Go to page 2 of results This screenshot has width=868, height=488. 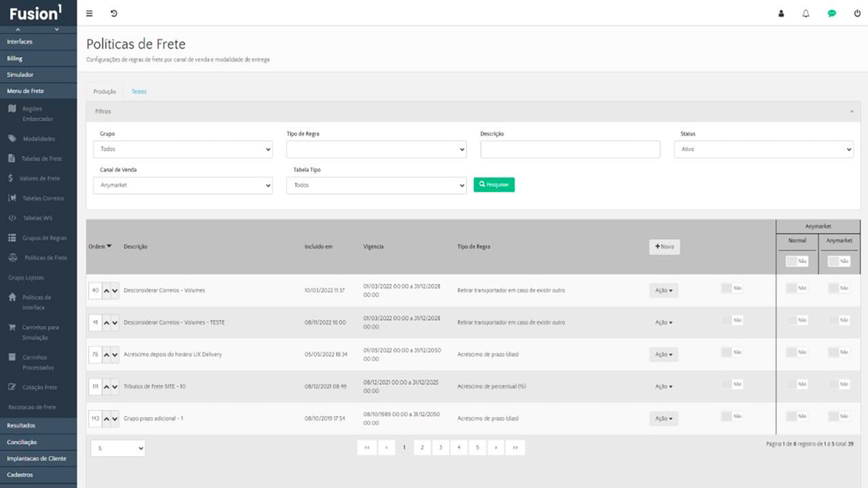pyautogui.click(x=422, y=447)
